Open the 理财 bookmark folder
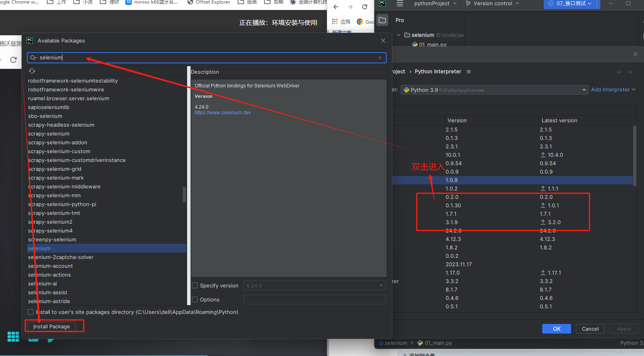Image resolution: width=644 pixels, height=356 pixels. [x=110, y=2]
